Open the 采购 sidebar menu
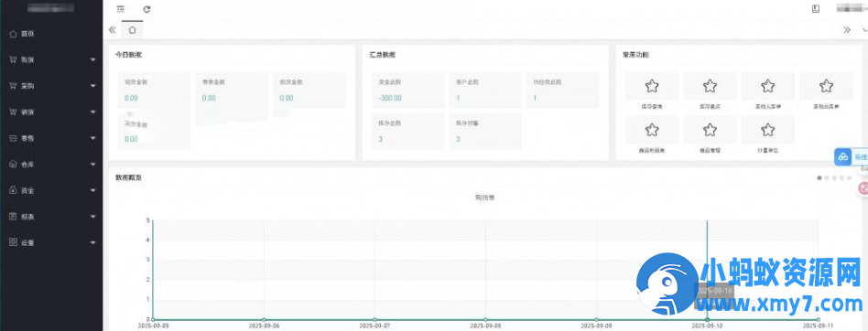The image size is (868, 331). 51,86
